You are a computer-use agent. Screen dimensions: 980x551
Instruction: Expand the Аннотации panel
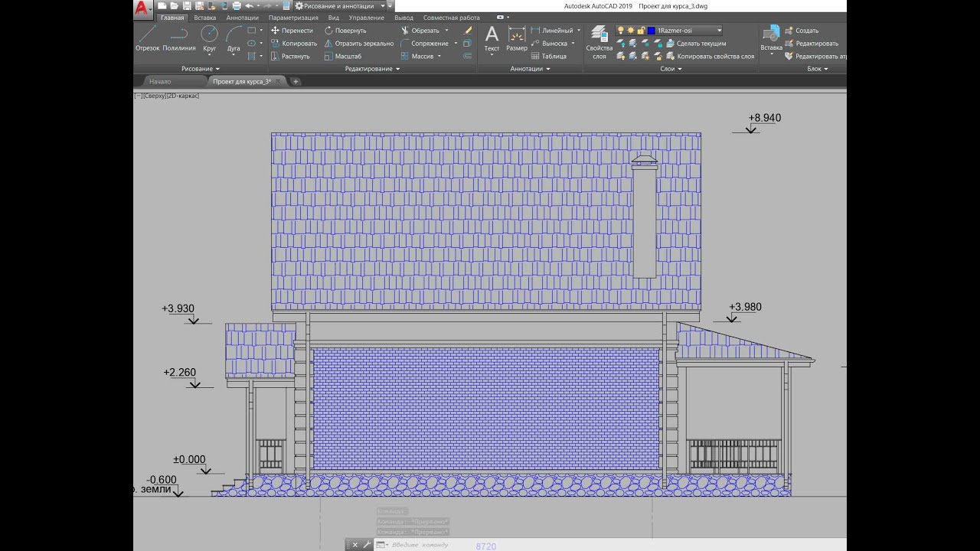pos(530,69)
